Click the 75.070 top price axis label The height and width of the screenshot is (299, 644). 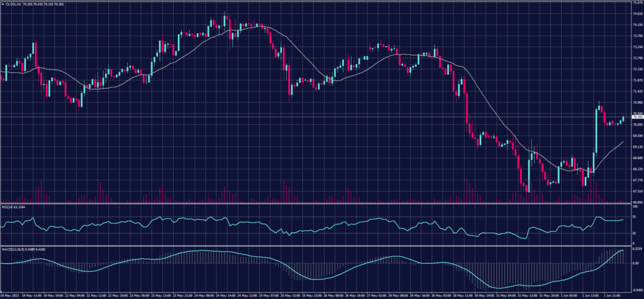coord(636,3)
